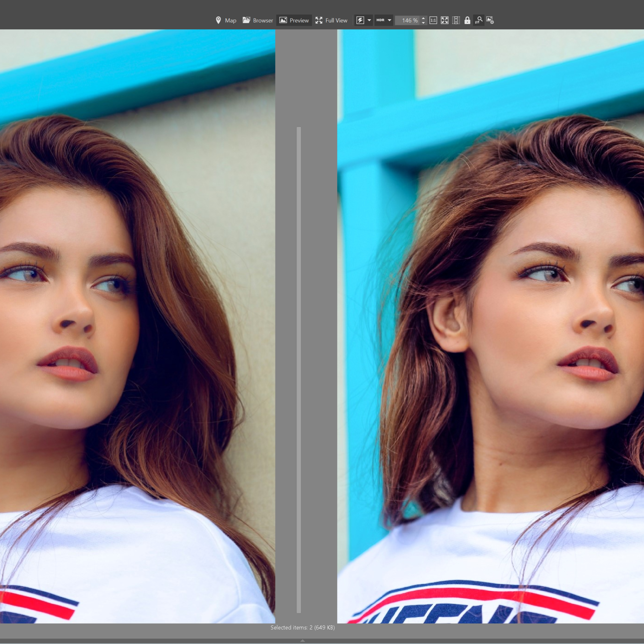This screenshot has width=644, height=644.
Task: Switch to the Browser tab
Action: click(x=258, y=20)
